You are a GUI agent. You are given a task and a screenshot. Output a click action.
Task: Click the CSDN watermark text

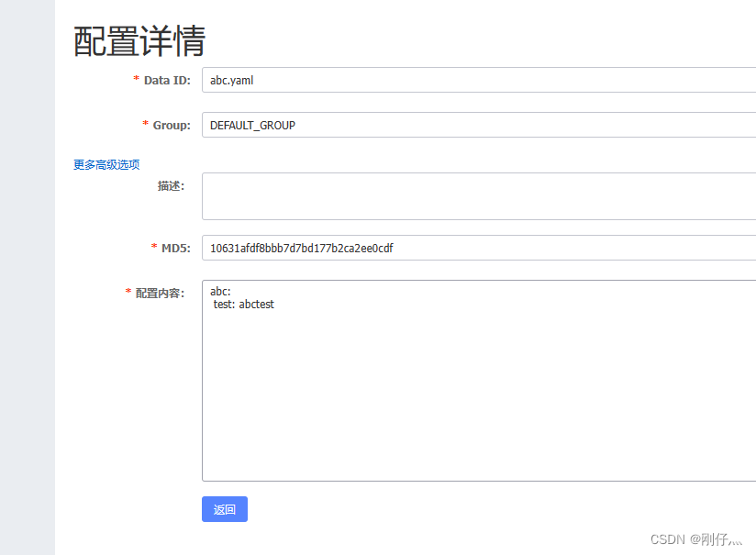[699, 539]
